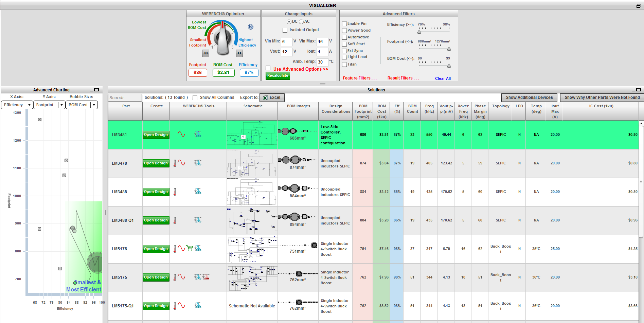Open Design for part LM3481
Image resolution: width=644 pixels, height=323 pixels.
coord(156,134)
